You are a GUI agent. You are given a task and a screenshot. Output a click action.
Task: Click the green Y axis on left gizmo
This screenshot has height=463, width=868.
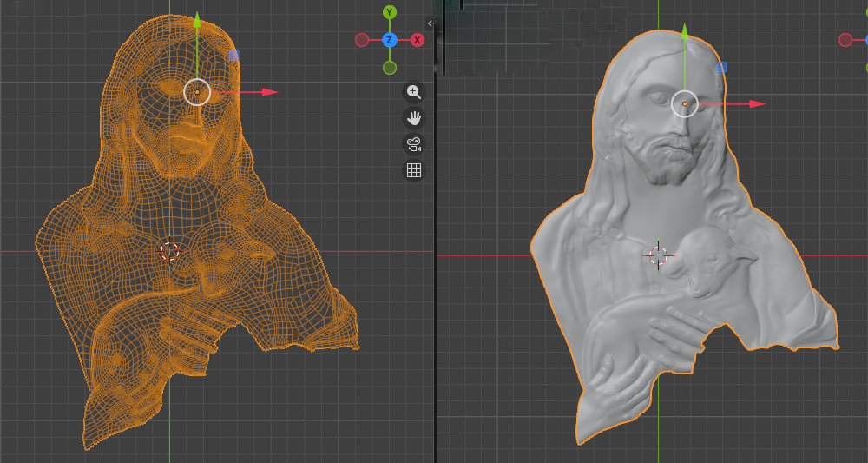pos(390,12)
